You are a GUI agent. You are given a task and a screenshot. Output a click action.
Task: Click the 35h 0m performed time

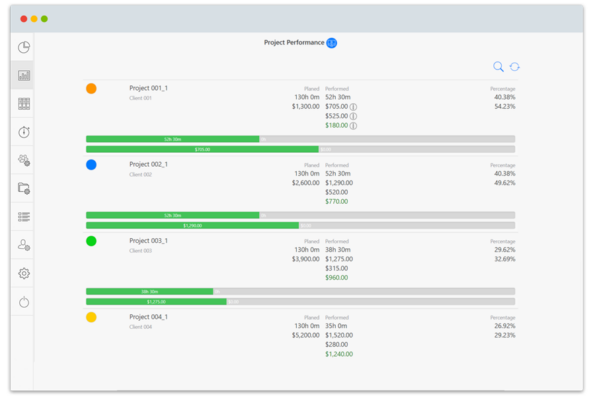point(336,326)
